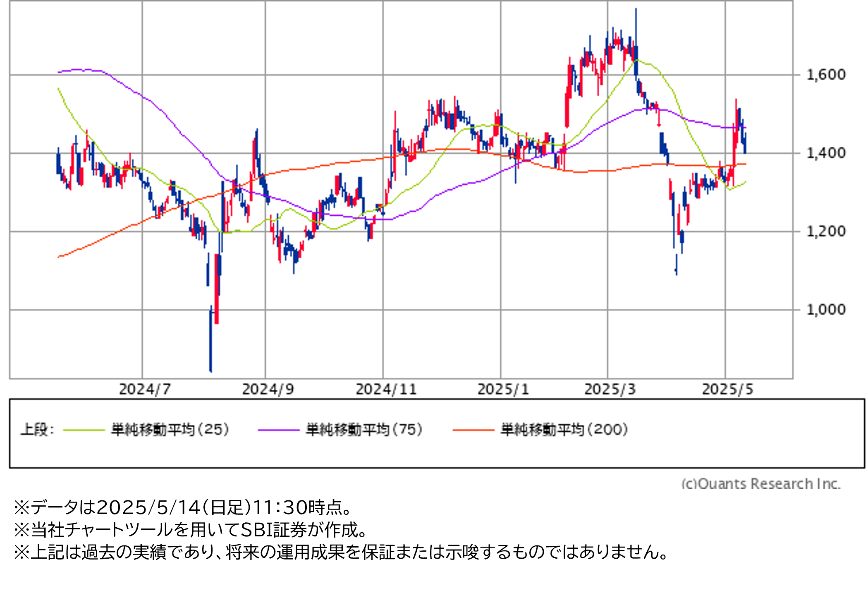Image resolution: width=868 pixels, height=600 pixels.
Task: Click the purple 75-day moving average legend line
Action: [278, 430]
